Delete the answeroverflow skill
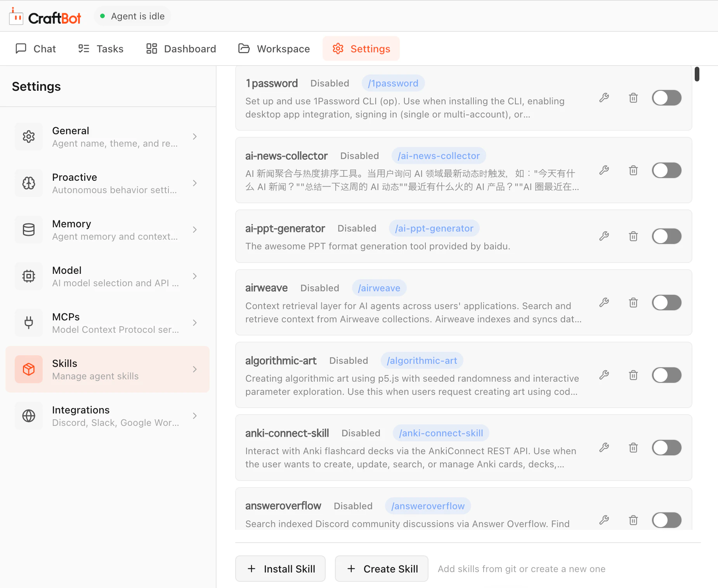Image resolution: width=718 pixels, height=588 pixels. 633,520
